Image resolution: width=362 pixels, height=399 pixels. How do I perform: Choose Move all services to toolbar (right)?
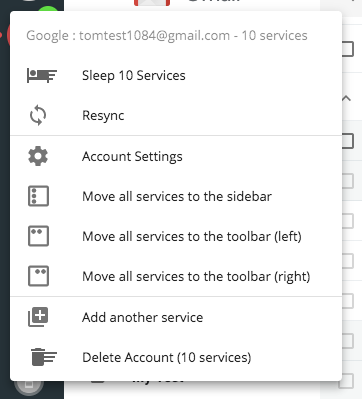tap(176, 276)
